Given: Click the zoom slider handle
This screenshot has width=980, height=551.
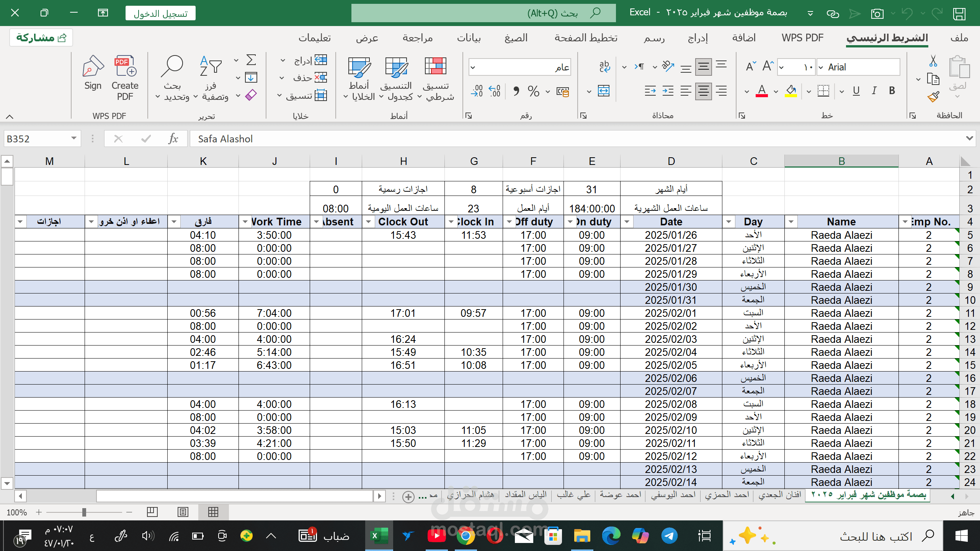Looking at the screenshot, I should pyautogui.click(x=84, y=512).
